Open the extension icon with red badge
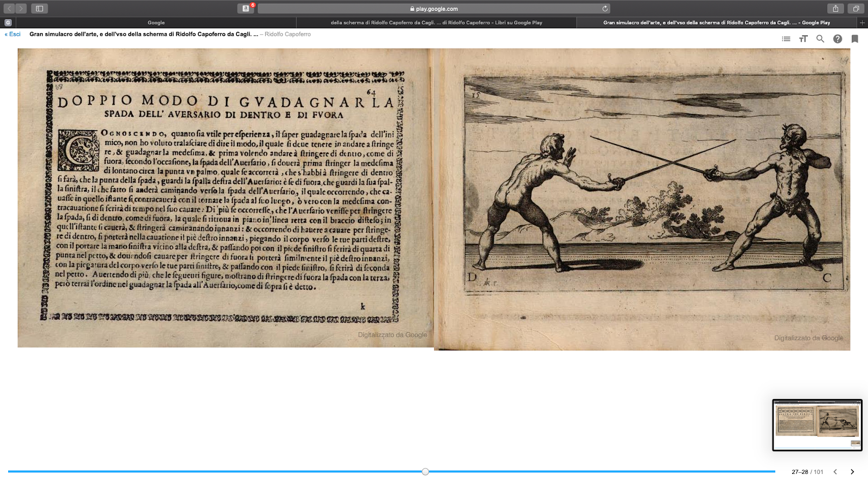The width and height of the screenshot is (868, 488). (246, 9)
